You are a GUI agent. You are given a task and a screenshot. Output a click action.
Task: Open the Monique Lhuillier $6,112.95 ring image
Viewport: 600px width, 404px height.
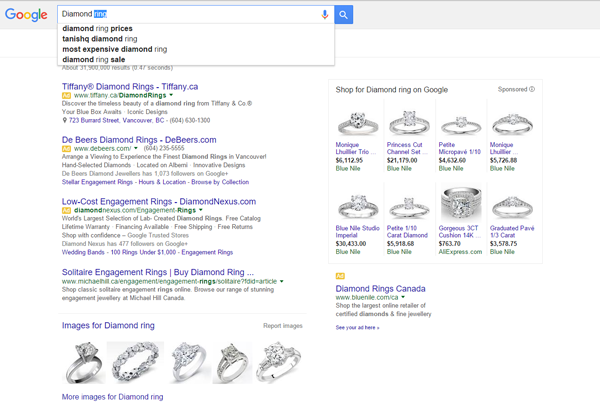(354, 121)
